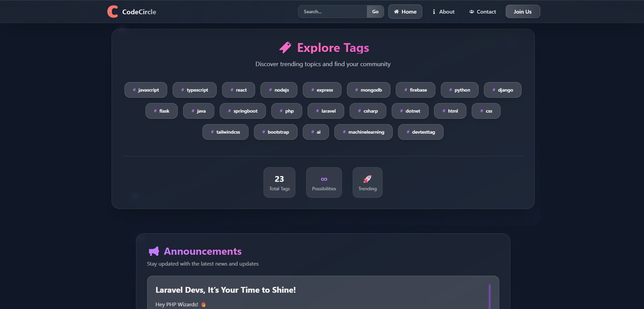Focus the Search input field
This screenshot has height=309, width=644.
(x=333, y=12)
